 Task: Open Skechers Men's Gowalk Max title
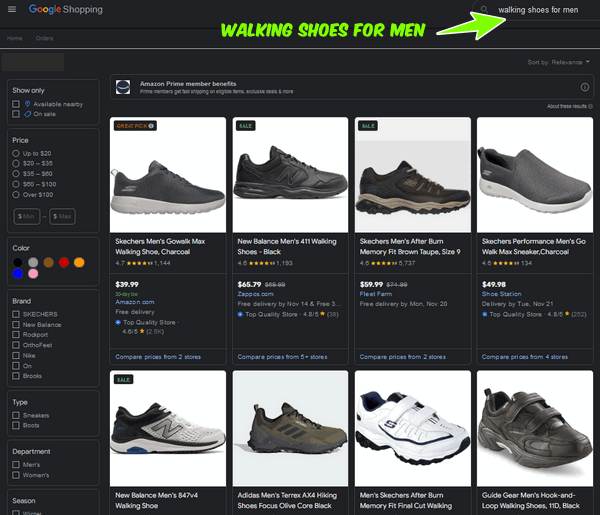pos(160,246)
